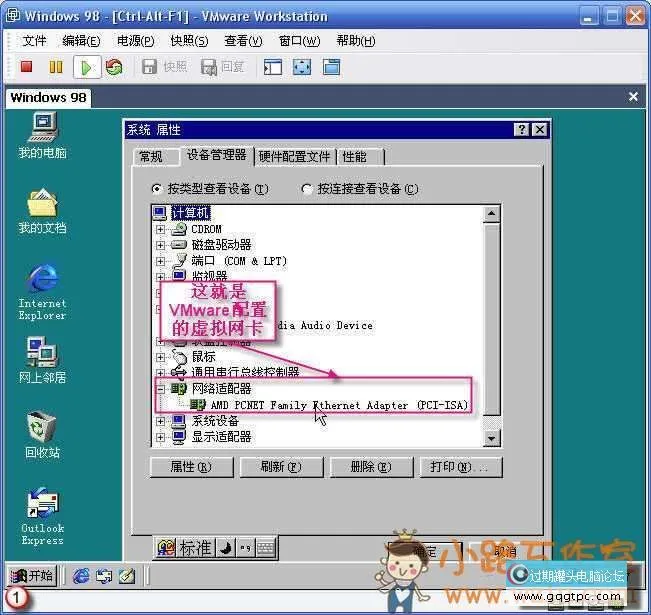
Task: Switch to 硬件配置文件 tab
Action: [294, 157]
